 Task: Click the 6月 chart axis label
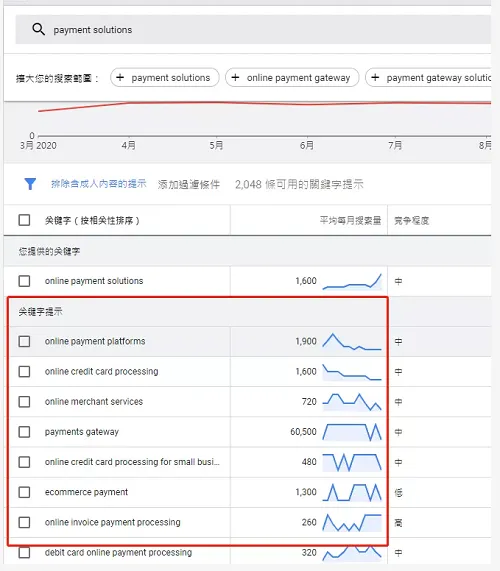307,146
